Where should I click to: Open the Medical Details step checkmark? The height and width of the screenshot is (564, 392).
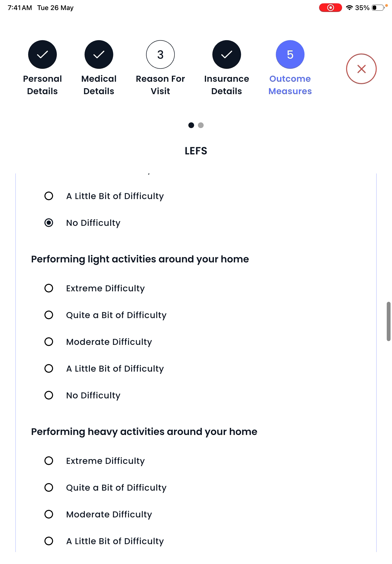coord(99,54)
